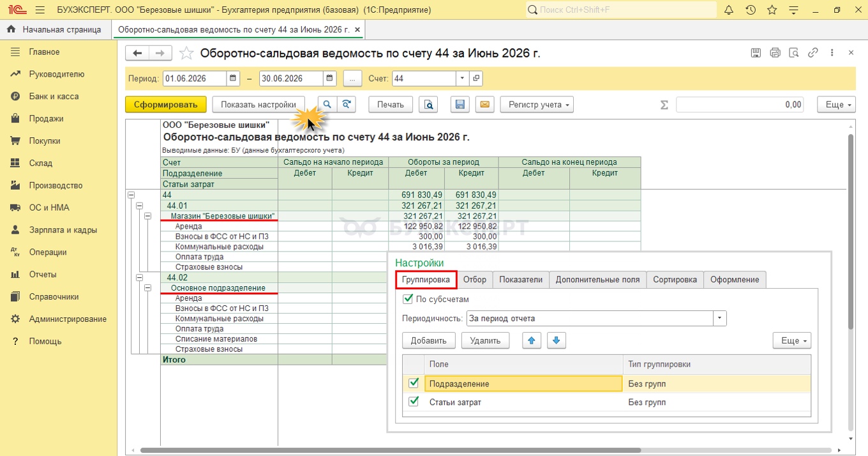
Task: Open history clock icon in title bar
Action: pyautogui.click(x=751, y=10)
